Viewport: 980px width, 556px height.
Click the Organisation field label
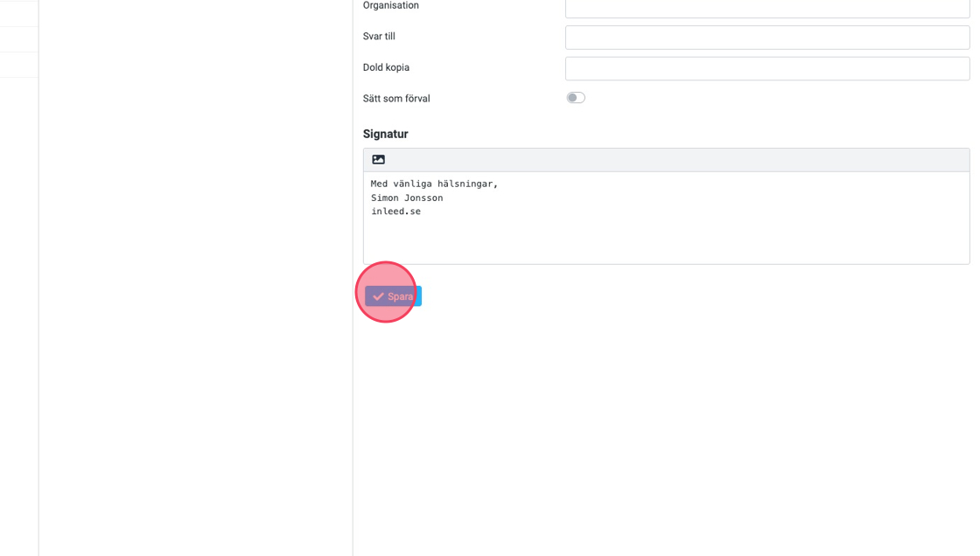[x=390, y=6]
